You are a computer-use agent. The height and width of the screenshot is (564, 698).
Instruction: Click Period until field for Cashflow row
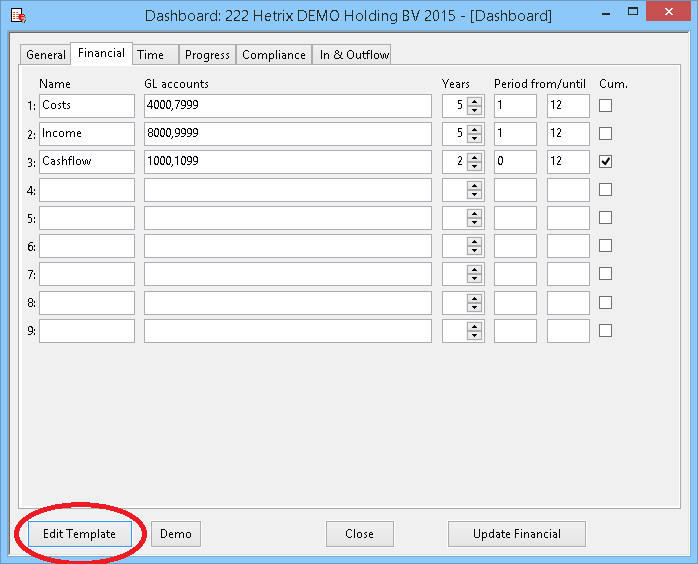[568, 162]
